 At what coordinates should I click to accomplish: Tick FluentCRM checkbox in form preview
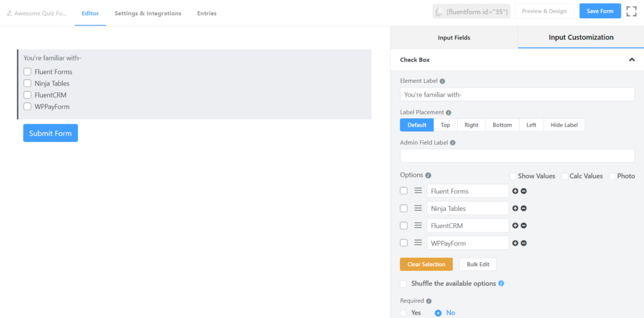[x=28, y=95]
